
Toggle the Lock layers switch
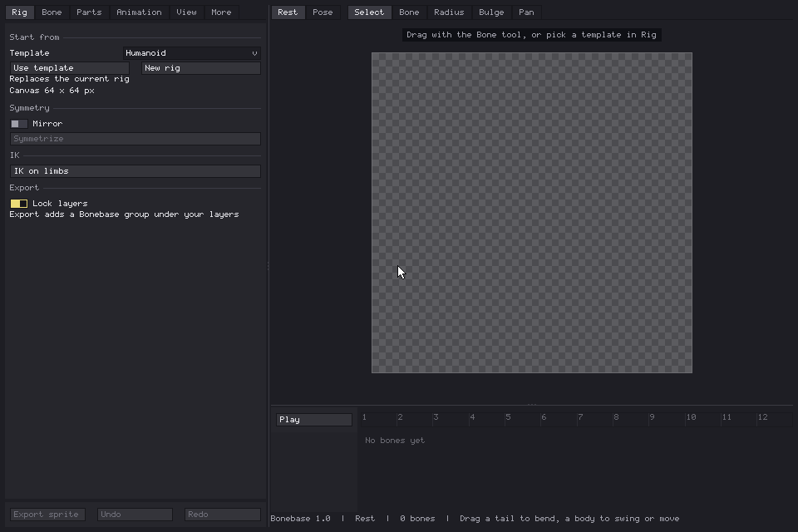tap(19, 204)
